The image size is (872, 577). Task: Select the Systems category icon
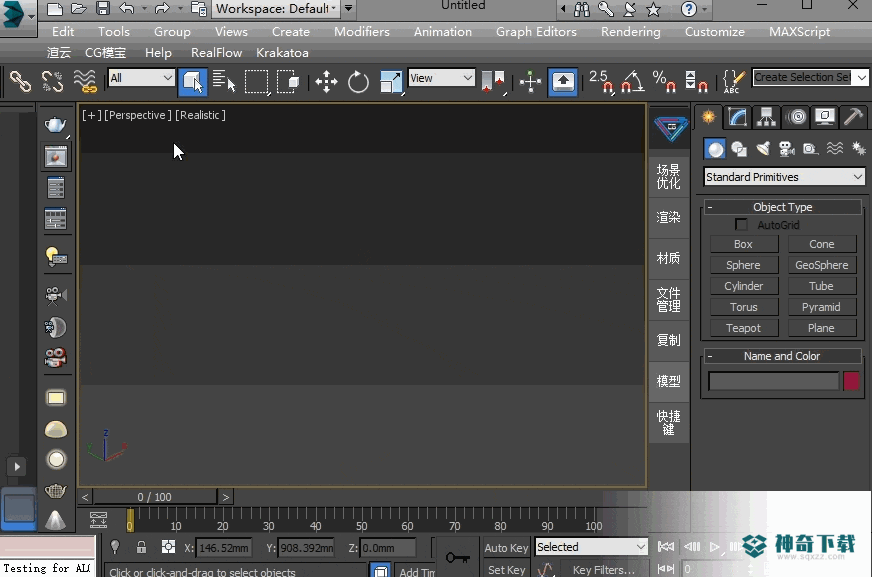[x=859, y=149]
